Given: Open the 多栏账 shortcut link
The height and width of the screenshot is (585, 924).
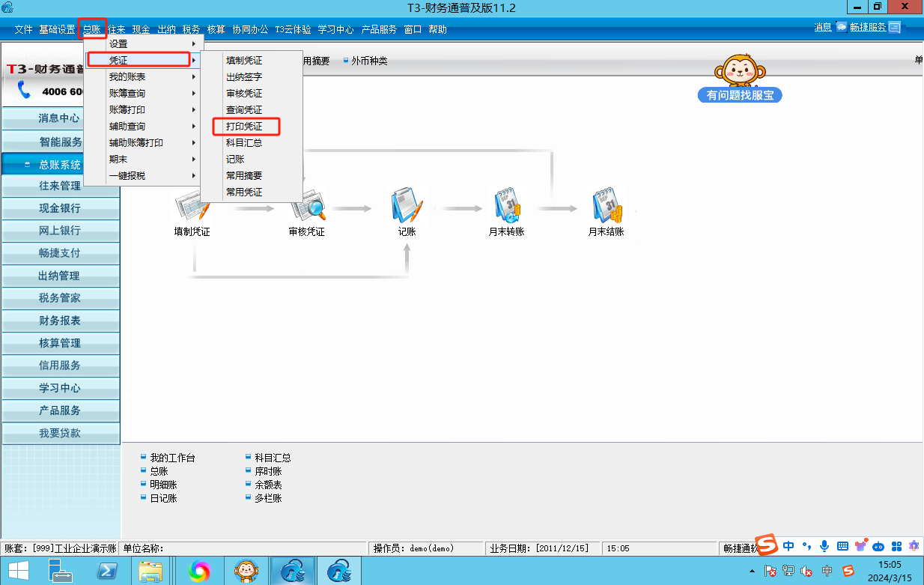Looking at the screenshot, I should [x=268, y=498].
